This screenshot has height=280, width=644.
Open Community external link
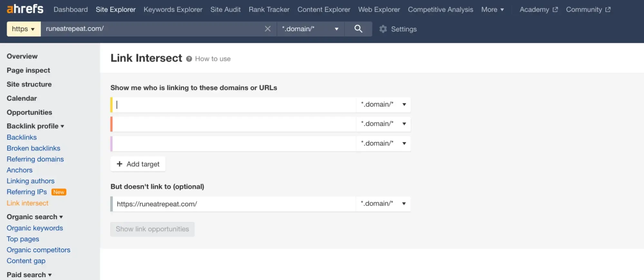(x=588, y=10)
